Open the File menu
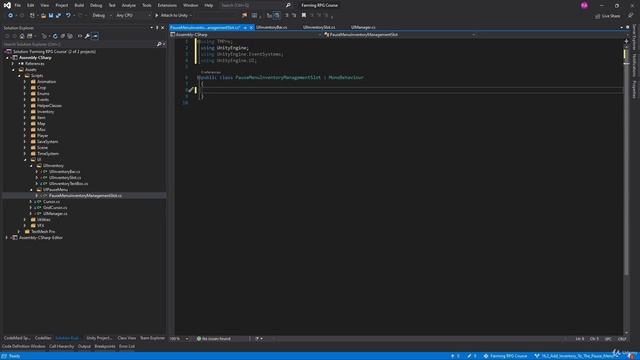640x360 pixels. [x=18, y=5]
